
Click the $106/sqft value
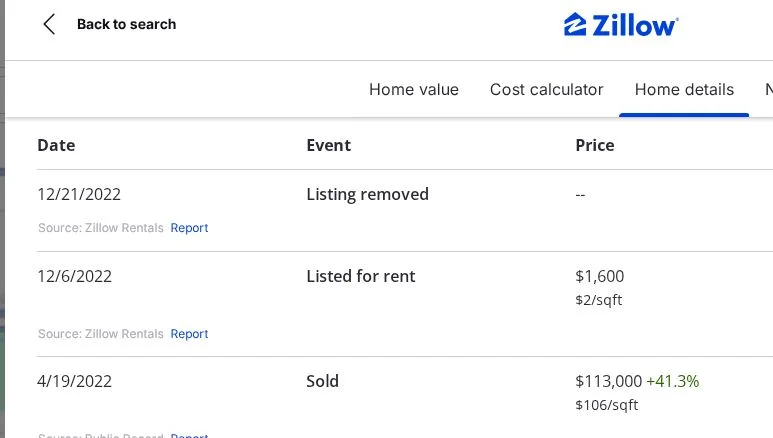606,405
